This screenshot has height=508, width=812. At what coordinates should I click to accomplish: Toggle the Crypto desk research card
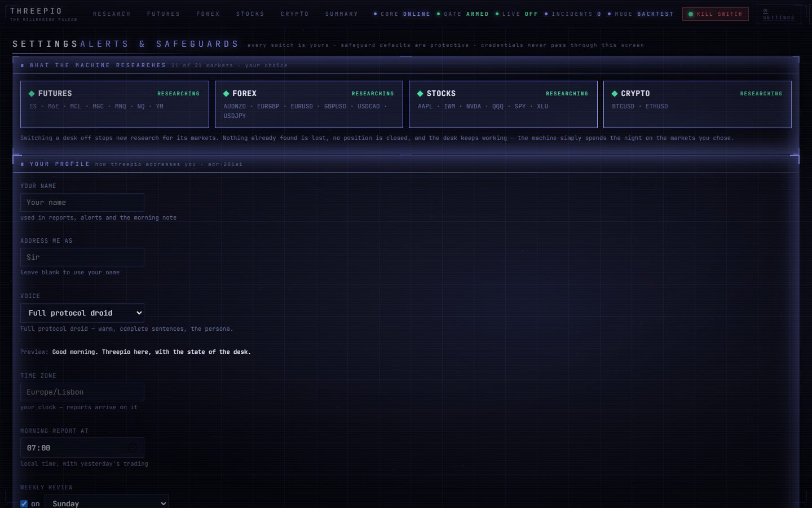click(698, 104)
